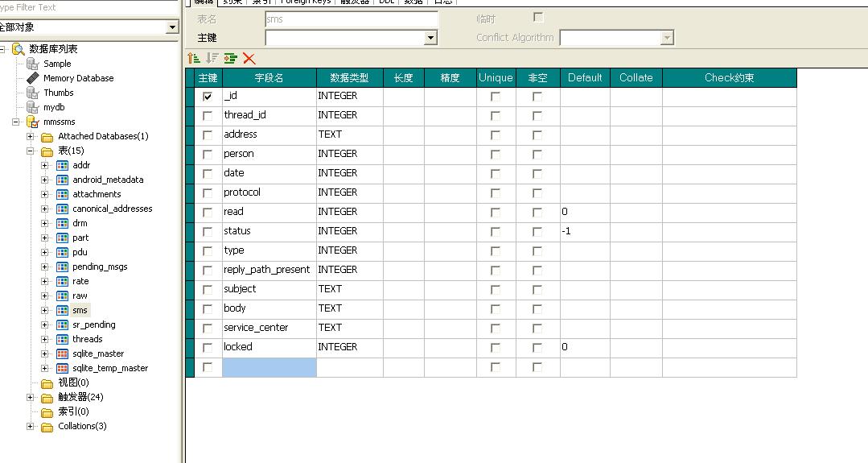Click the 触发器(24) folder icon

(x=47, y=397)
